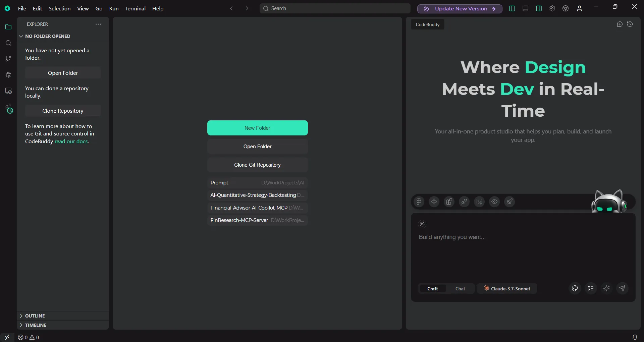
Task: Collapse the NO FOLDER OPENED section
Action: (63, 36)
